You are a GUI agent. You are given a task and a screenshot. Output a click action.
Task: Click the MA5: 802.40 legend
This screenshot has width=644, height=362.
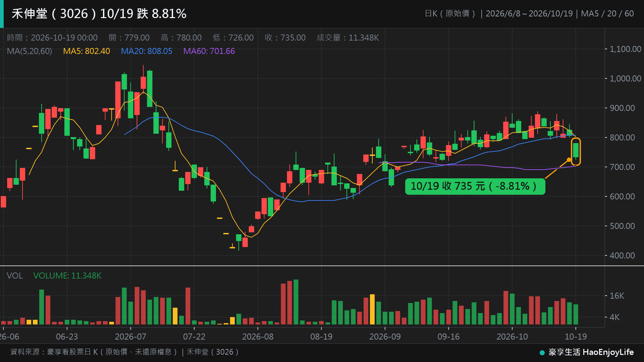(x=87, y=51)
